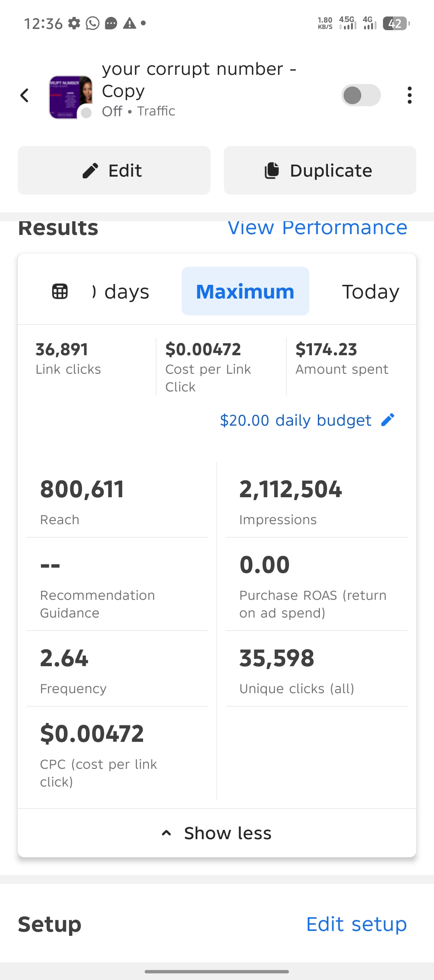Open the WhatsApp notification icon in status bar
This screenshot has height=980, width=434.
point(92,23)
